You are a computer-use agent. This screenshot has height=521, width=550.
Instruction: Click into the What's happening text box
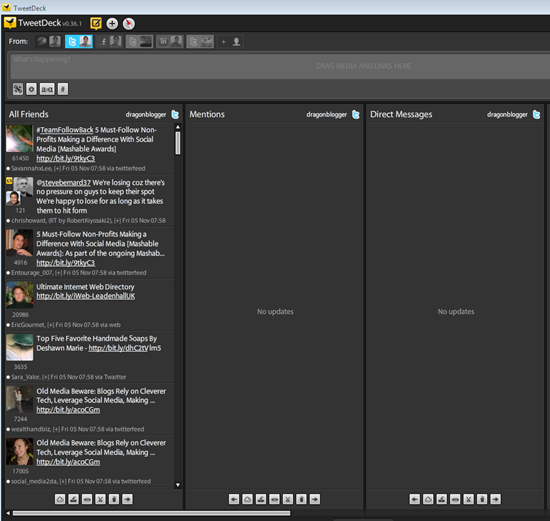280,66
